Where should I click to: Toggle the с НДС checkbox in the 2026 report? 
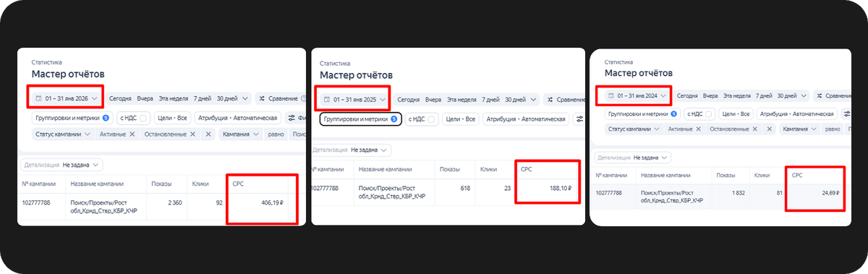(143, 118)
